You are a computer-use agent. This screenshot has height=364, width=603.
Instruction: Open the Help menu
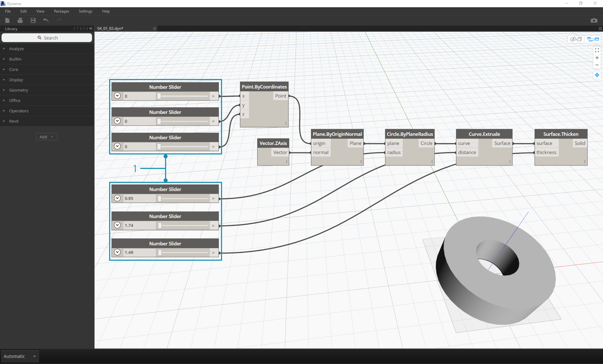(106, 11)
